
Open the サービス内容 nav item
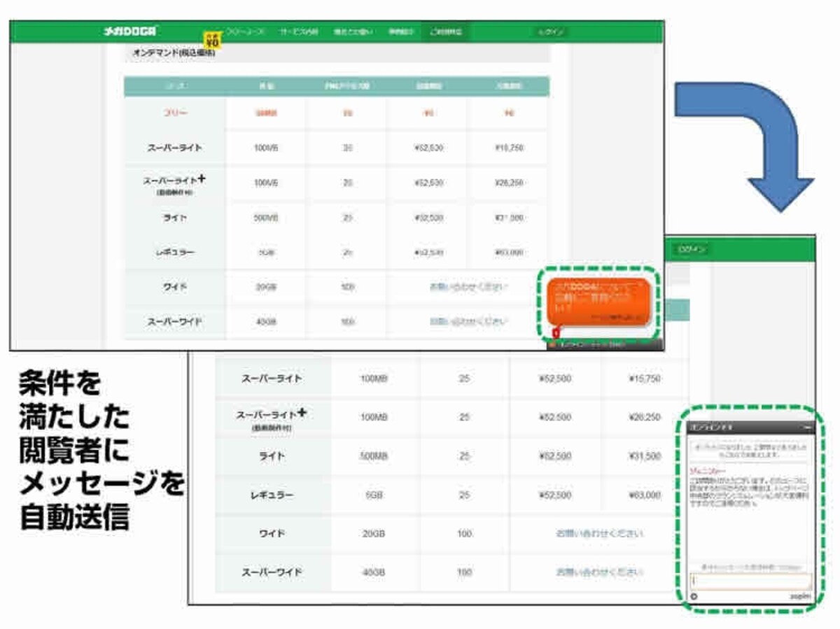coord(299,32)
